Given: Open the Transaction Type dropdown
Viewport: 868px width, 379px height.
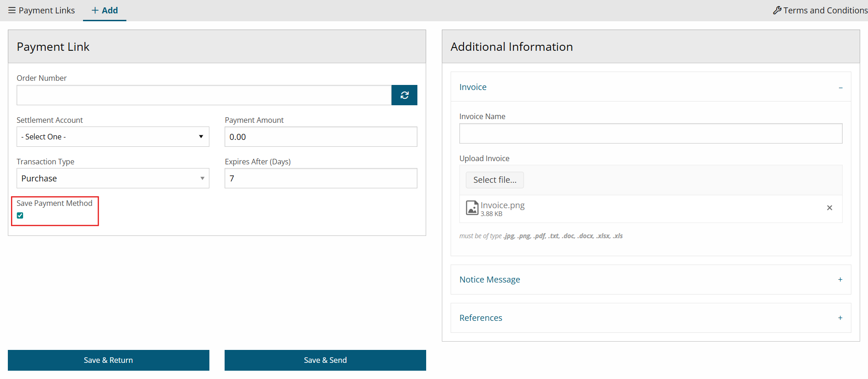Looking at the screenshot, I should pos(113,178).
